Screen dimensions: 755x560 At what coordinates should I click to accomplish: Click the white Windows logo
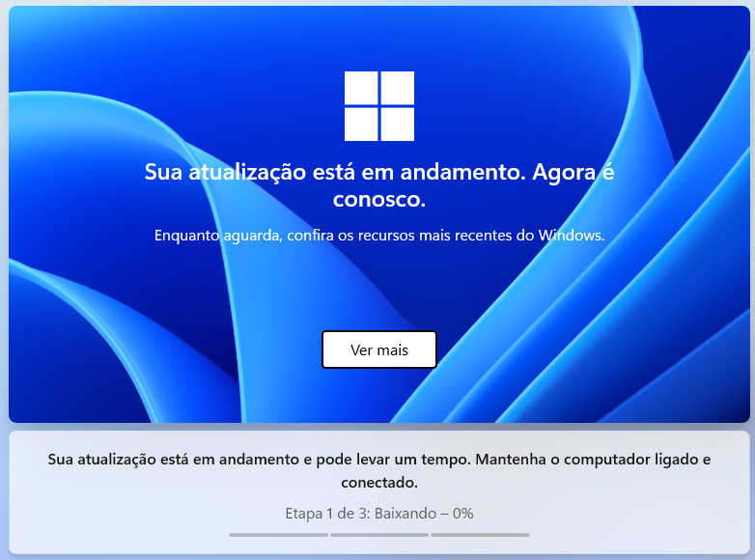click(x=378, y=106)
